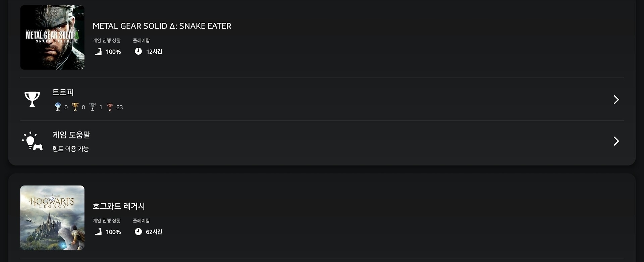
Task: Click the silver trophy count icon
Action: tap(93, 107)
